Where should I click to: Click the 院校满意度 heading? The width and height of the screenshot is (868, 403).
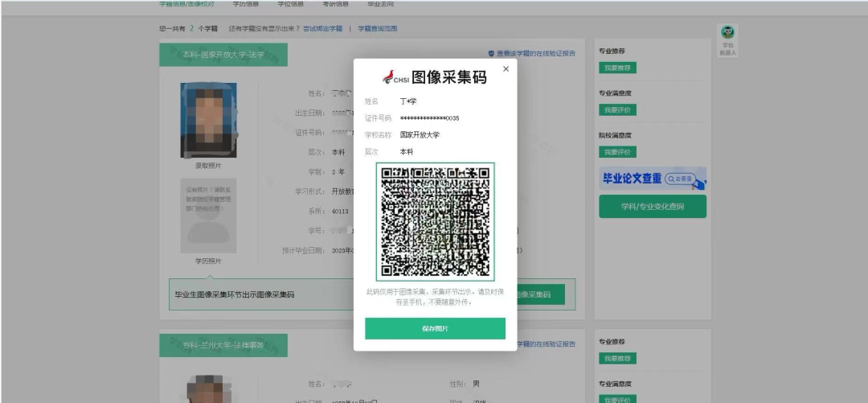click(x=615, y=135)
